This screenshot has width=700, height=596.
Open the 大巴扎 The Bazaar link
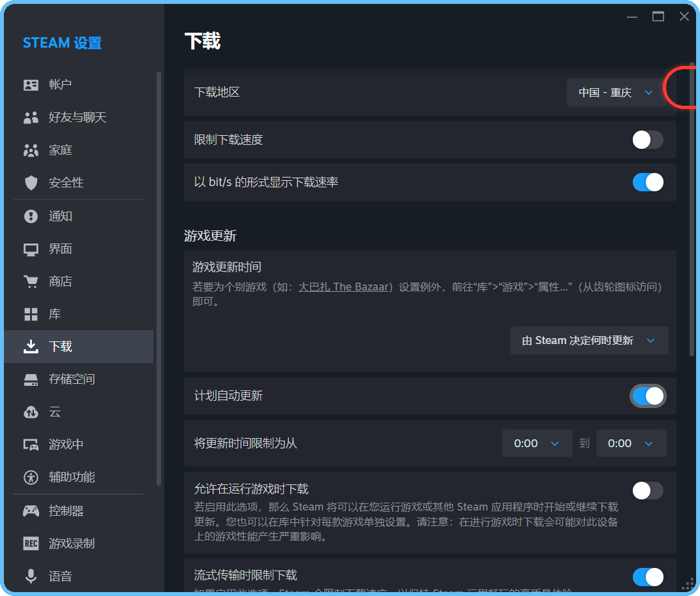coord(343,287)
